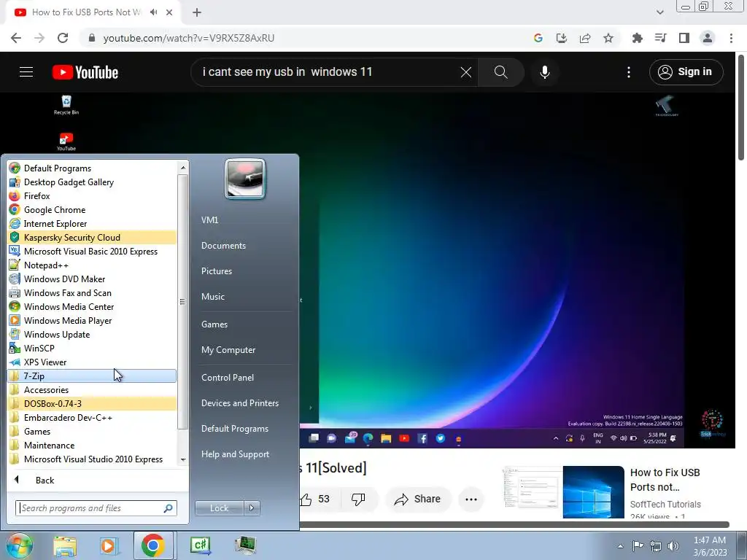Open media controls in Chrome toolbar

point(661,38)
